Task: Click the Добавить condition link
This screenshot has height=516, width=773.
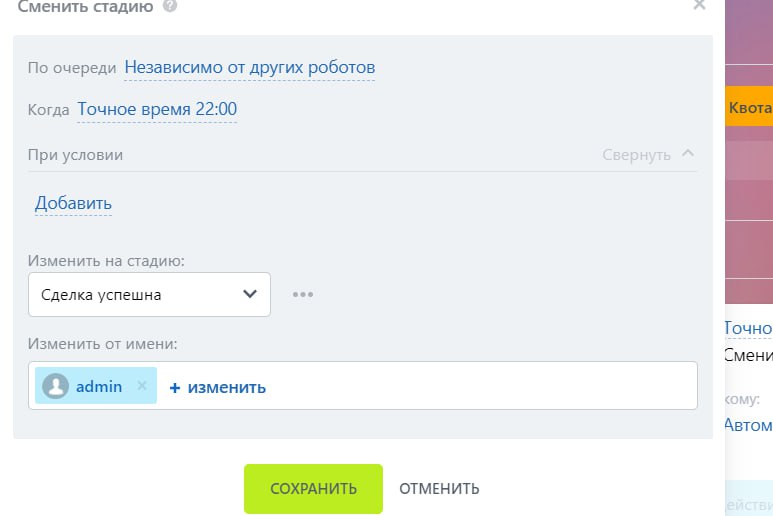Action: (x=73, y=203)
